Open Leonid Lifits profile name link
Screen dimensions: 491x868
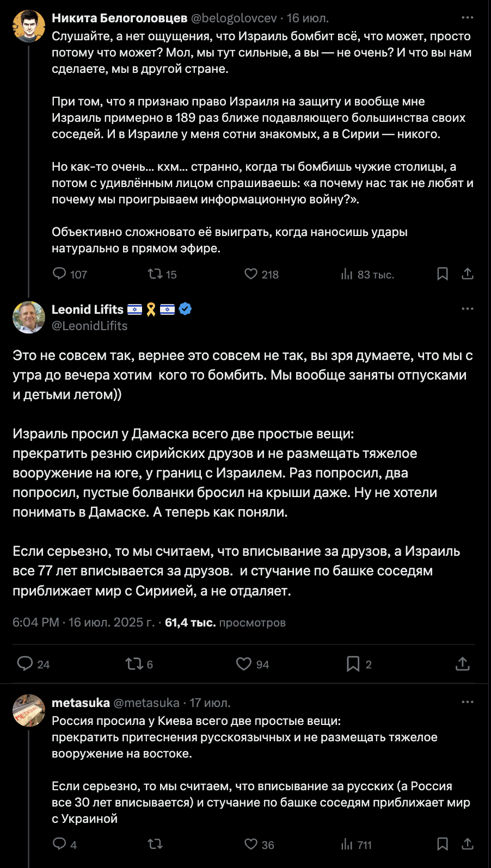pyautogui.click(x=88, y=309)
